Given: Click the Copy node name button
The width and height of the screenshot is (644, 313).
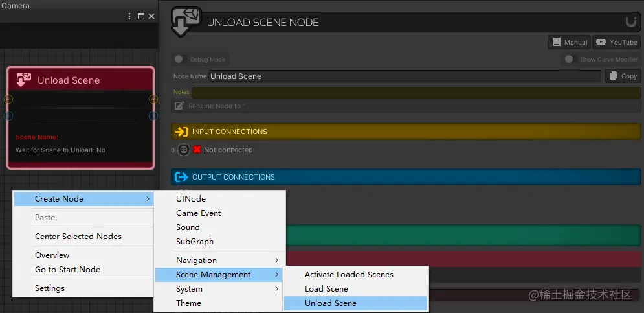Looking at the screenshot, I should (623, 76).
